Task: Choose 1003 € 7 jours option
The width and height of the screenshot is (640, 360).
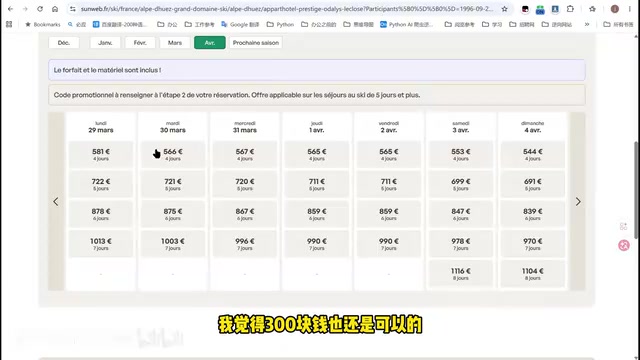Action: (x=173, y=244)
